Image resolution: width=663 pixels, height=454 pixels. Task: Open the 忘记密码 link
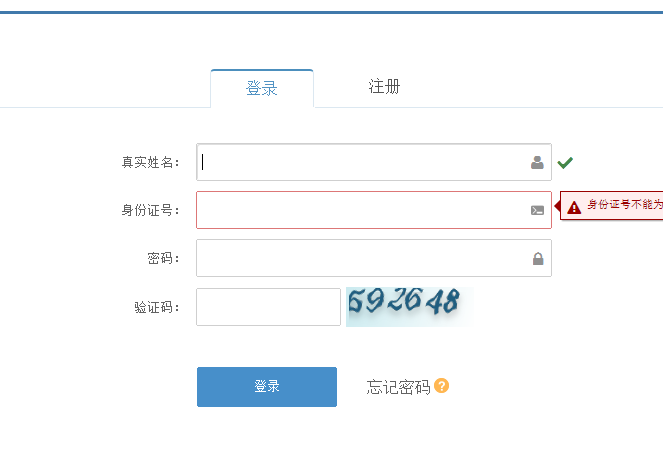(x=398, y=387)
